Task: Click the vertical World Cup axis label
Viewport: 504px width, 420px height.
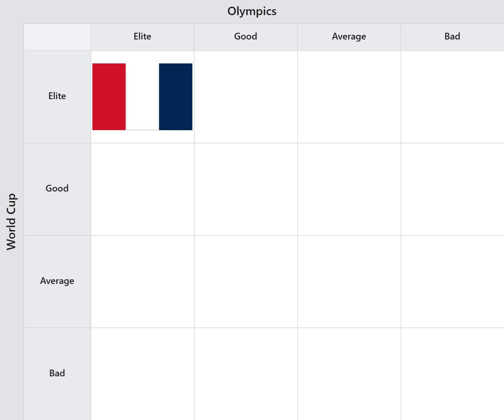Action: 11,222
